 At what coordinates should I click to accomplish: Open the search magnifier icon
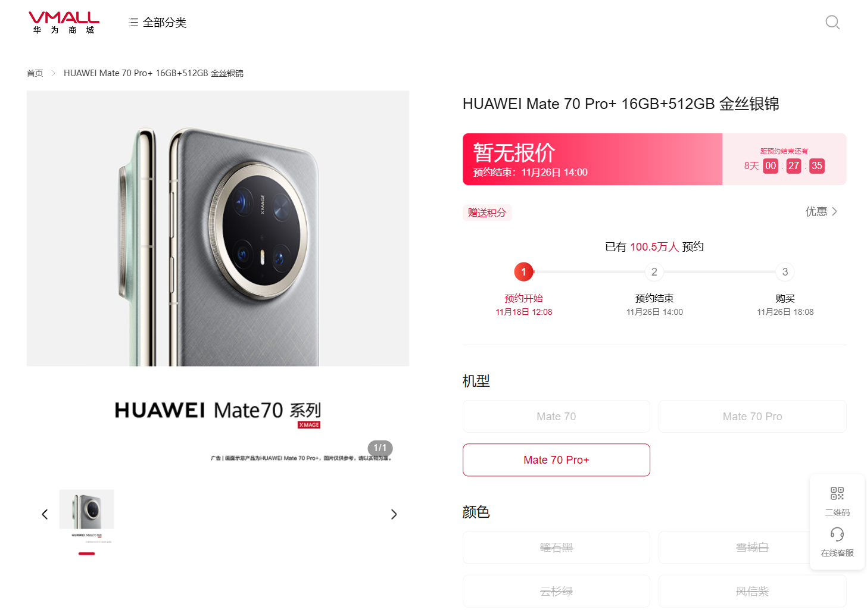pyautogui.click(x=832, y=23)
